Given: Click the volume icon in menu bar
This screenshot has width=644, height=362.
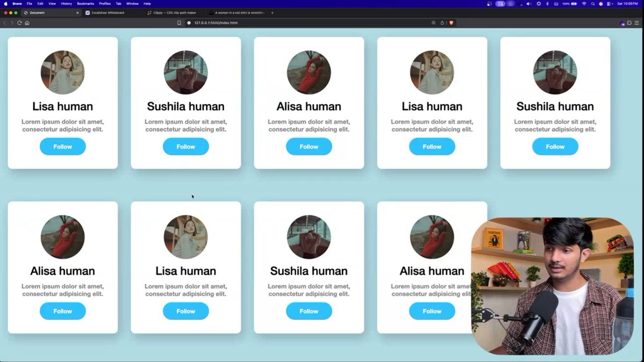Looking at the screenshot, I should (528, 3).
